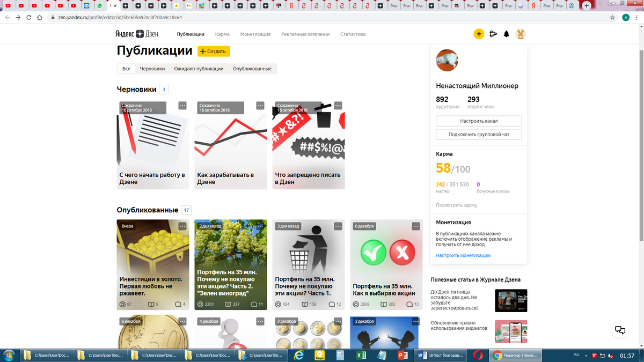Image resolution: width=644 pixels, height=362 pixels.
Task: Open options menu of draft "Что запрещено писать в Дзен"
Action: point(338,106)
